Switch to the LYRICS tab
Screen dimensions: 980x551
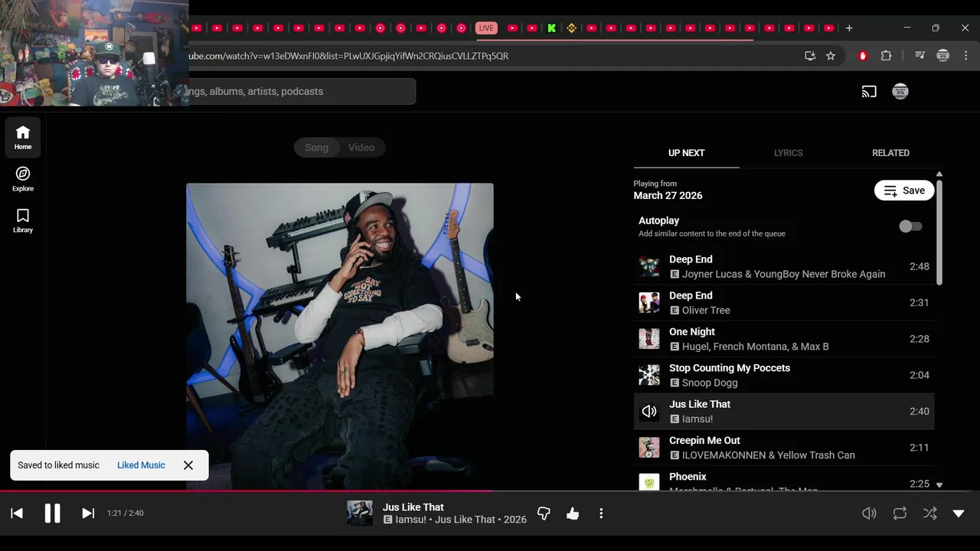788,153
